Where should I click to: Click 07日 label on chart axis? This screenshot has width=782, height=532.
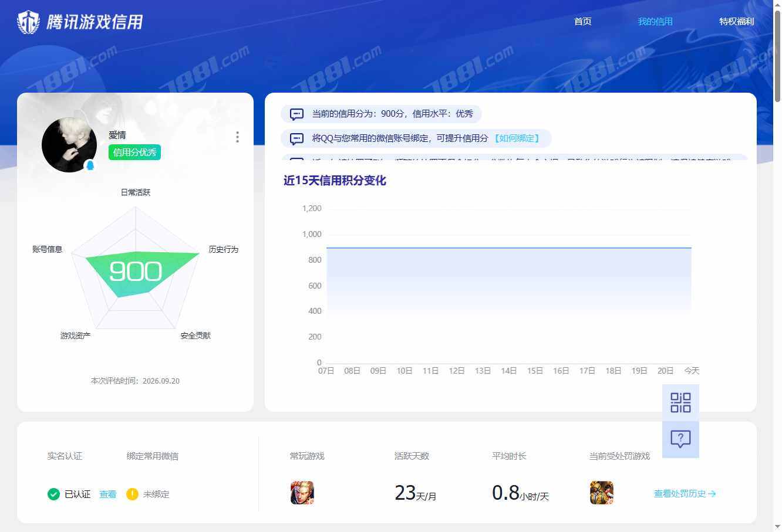click(x=326, y=371)
